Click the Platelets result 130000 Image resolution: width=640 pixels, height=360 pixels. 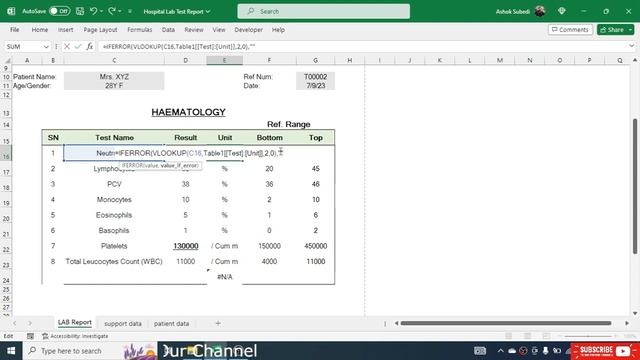pos(186,246)
